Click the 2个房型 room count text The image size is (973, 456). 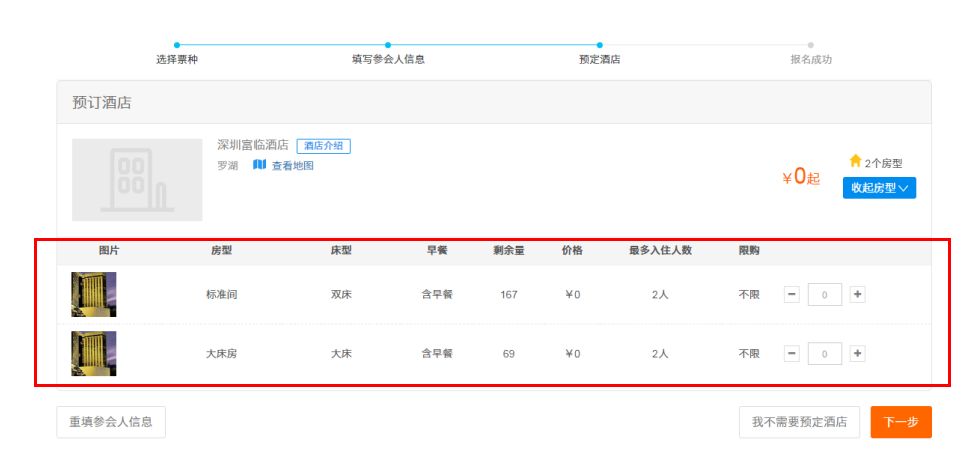pos(883,164)
